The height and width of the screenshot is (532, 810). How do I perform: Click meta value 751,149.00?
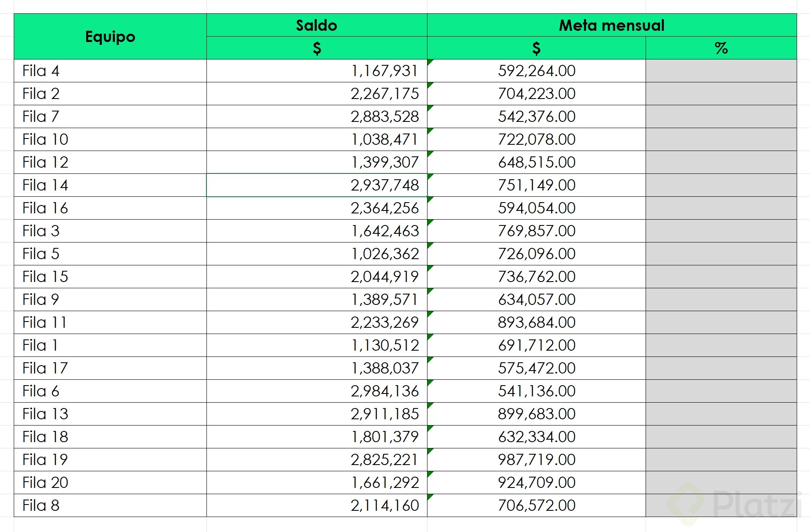tap(536, 185)
